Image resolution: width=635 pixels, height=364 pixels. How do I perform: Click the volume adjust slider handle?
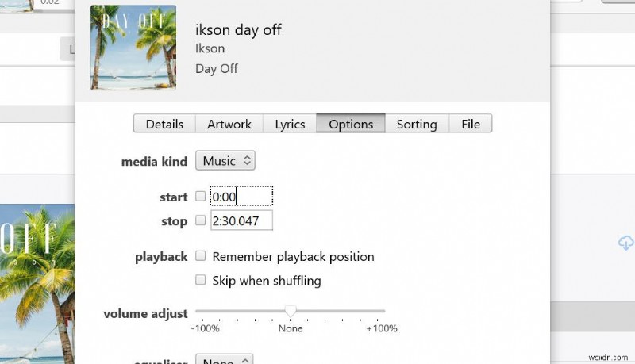click(x=291, y=311)
